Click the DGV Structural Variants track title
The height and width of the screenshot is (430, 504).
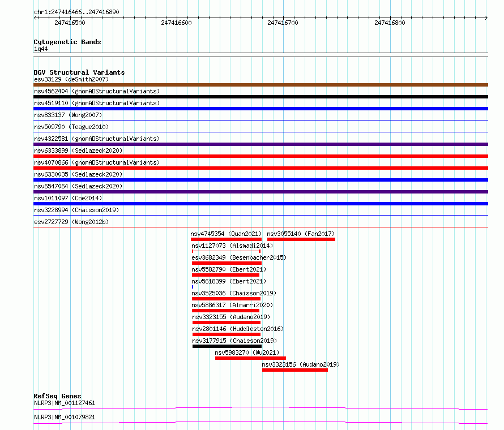79,72
